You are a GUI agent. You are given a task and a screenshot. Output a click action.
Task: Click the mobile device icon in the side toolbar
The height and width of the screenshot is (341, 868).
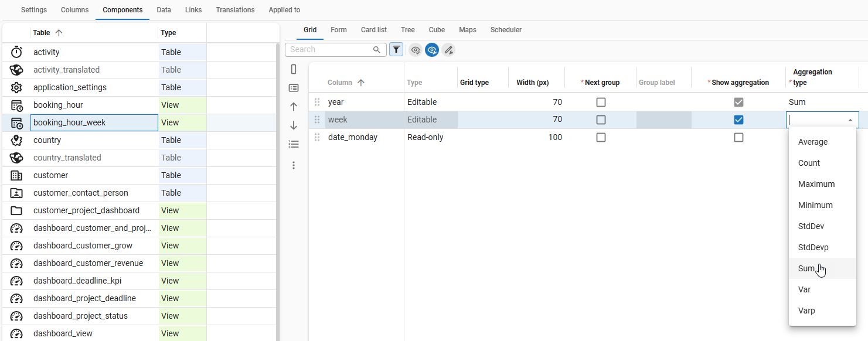tap(294, 69)
